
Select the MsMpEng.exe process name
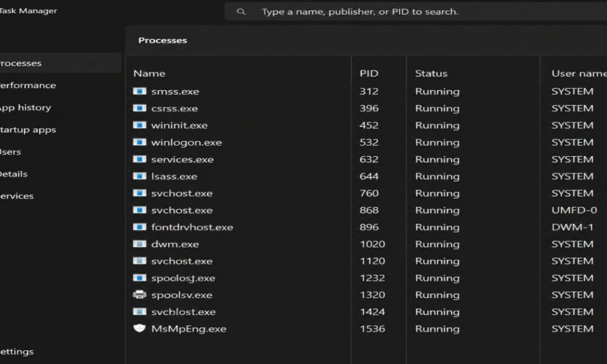click(x=189, y=329)
